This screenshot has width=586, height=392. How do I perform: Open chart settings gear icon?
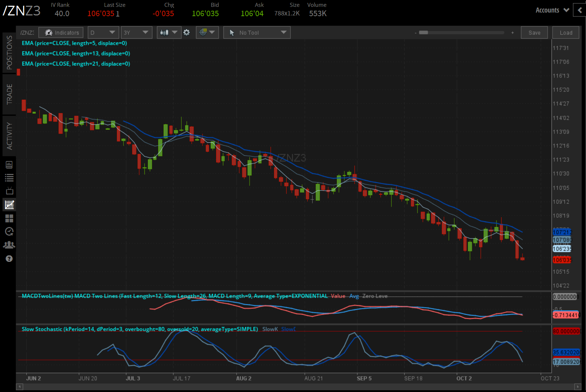click(186, 33)
